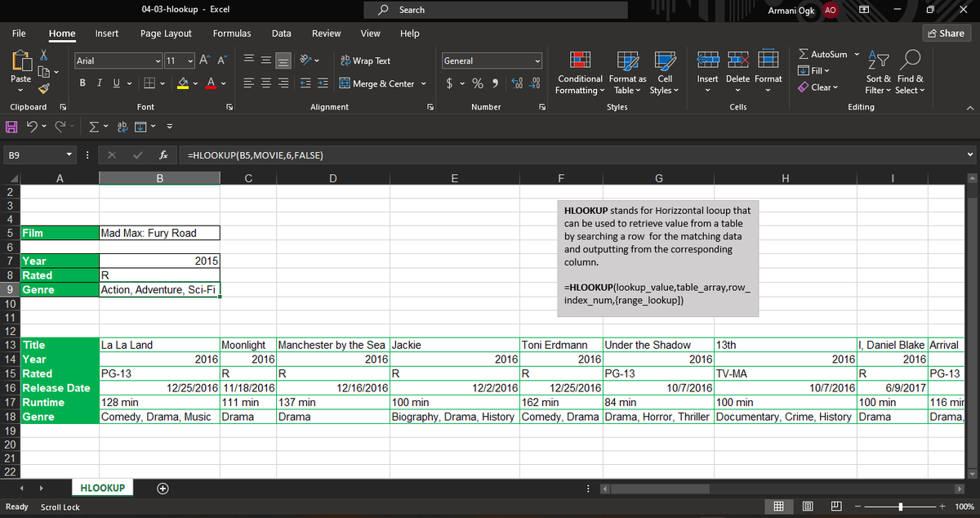Save workbook from Quick Access Toolbar

click(x=12, y=126)
